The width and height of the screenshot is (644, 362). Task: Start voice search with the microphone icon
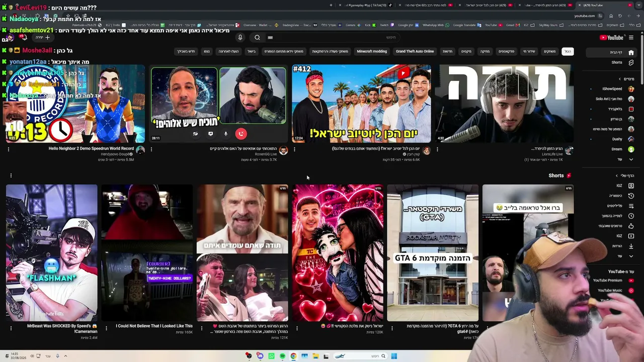[240, 37]
